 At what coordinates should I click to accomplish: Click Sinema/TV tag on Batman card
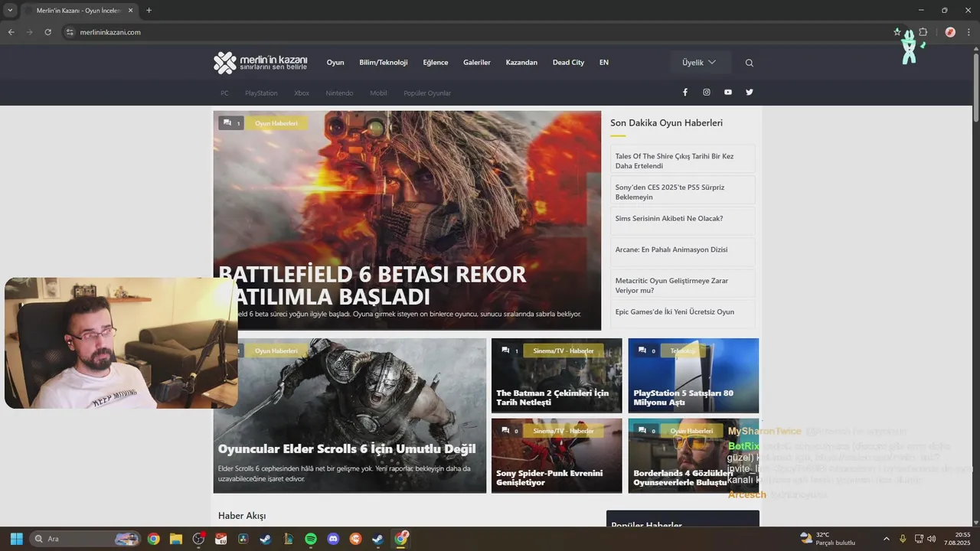pos(563,350)
